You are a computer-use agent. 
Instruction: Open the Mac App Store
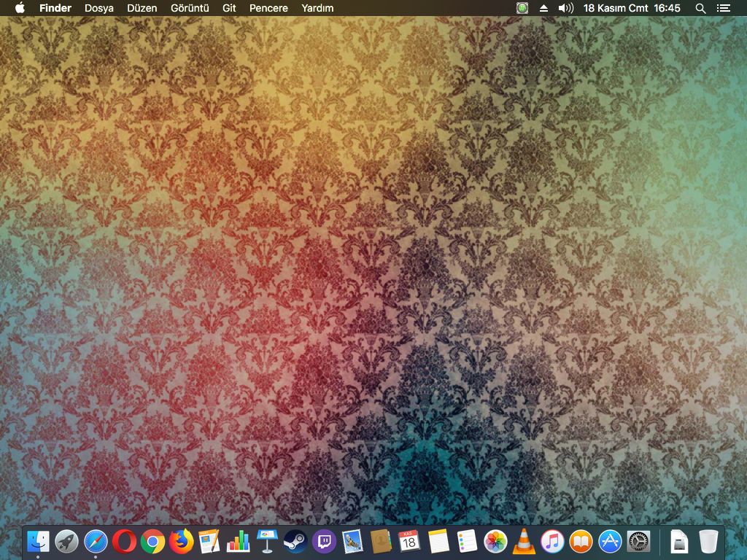tap(609, 541)
